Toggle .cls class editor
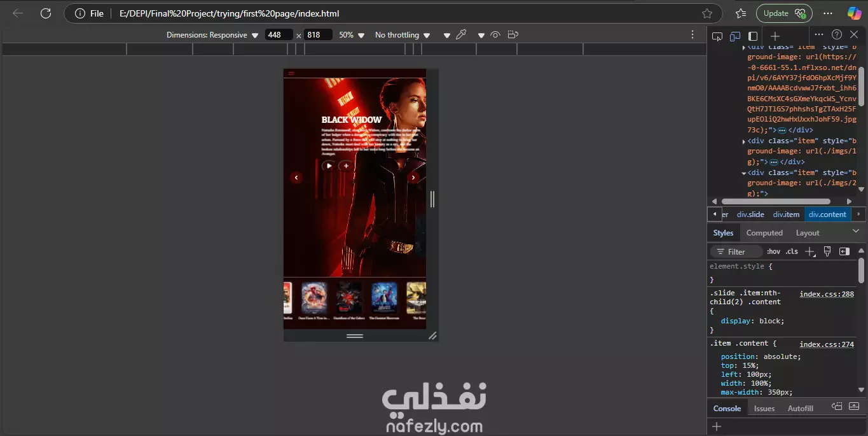The image size is (868, 436). [x=792, y=251]
